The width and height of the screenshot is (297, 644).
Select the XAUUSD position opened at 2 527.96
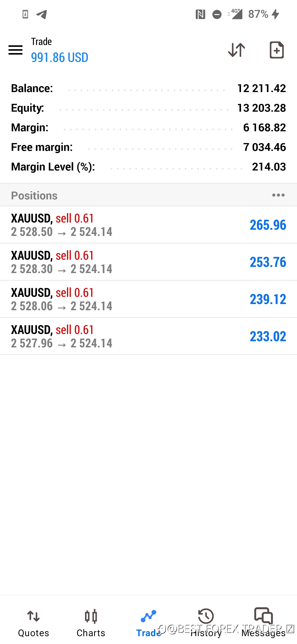[148, 336]
